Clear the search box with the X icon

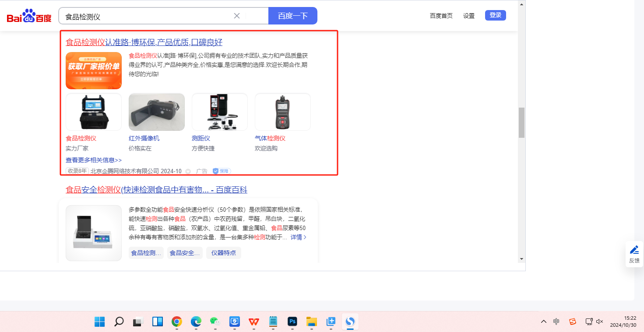click(x=237, y=16)
